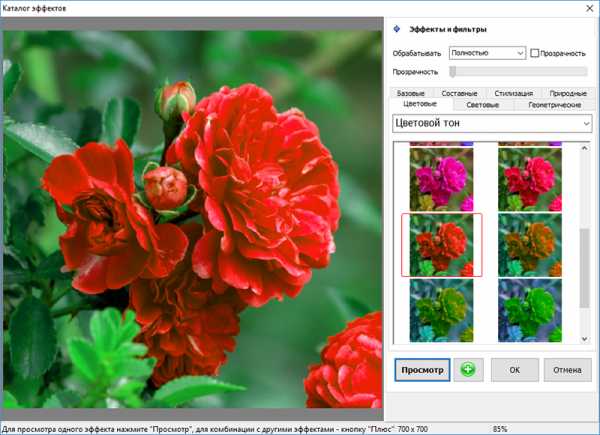Image resolution: width=600 pixels, height=435 pixels.
Task: Click the blue diamond icon beside Эффекты и фильтры
Action: [x=397, y=29]
